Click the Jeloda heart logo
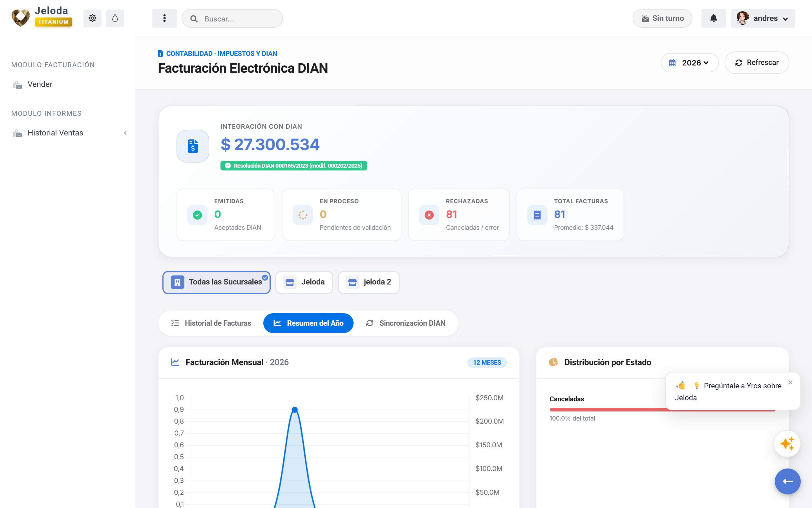 21,17
